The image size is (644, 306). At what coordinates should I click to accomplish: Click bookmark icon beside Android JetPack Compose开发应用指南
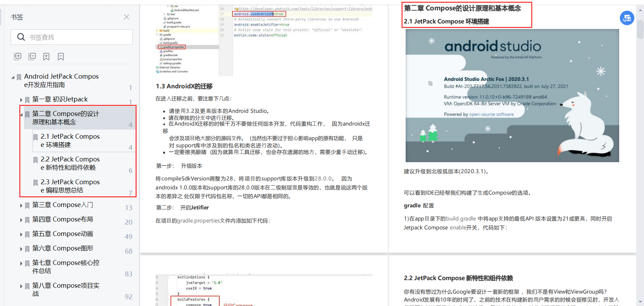tap(19, 77)
